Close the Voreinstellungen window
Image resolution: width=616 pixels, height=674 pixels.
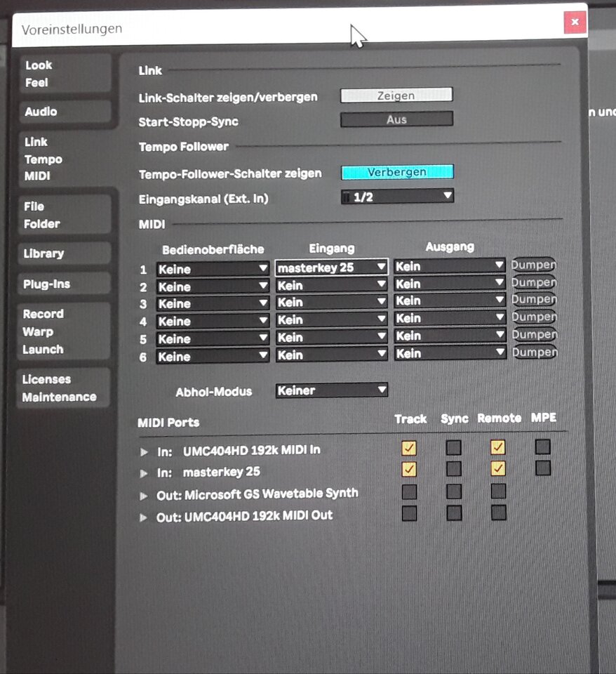[x=575, y=22]
